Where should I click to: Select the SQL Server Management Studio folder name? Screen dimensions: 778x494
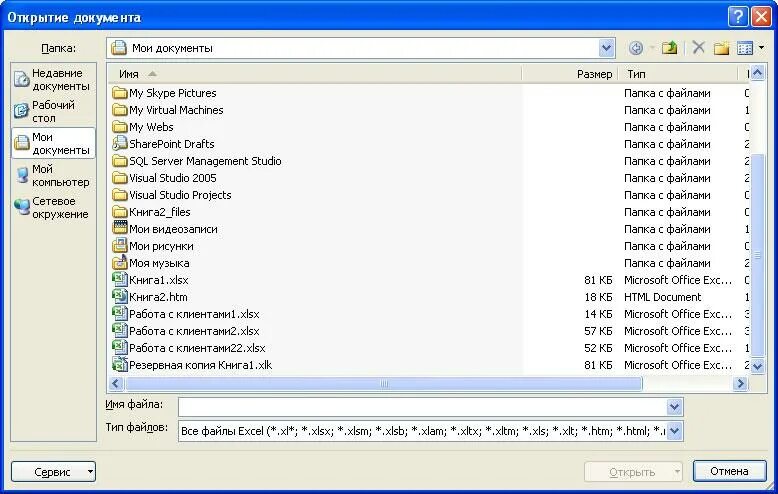click(205, 161)
